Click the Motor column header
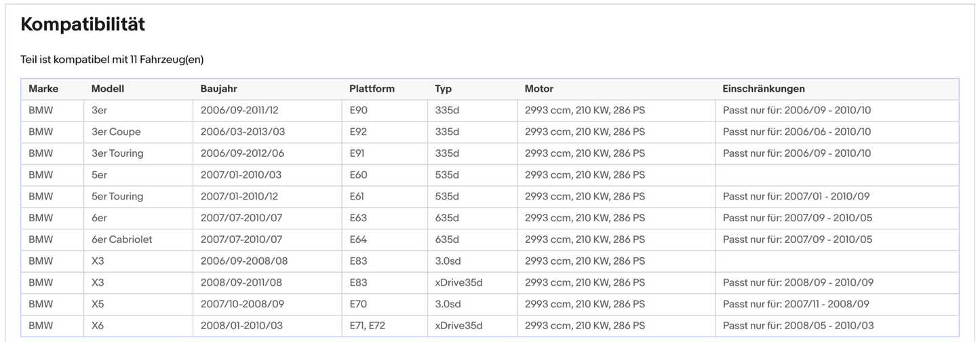This screenshot has width=980, height=342. click(538, 89)
